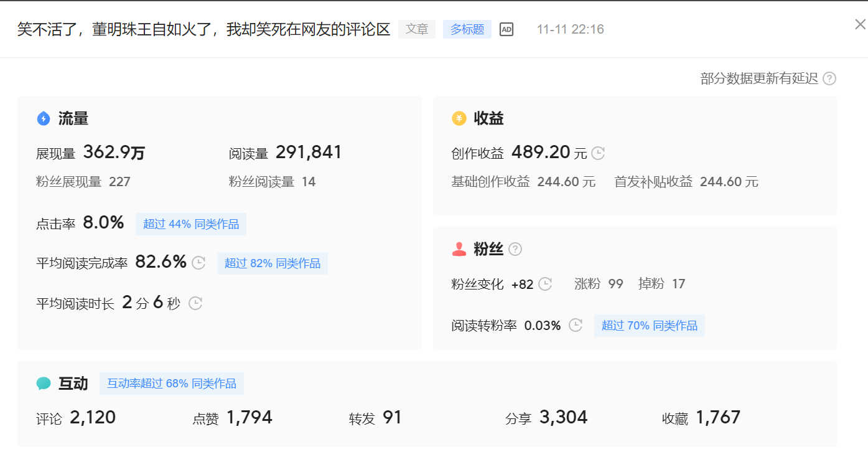Click the 粉丝变化 value +82
This screenshot has height=462, width=868.
click(523, 285)
